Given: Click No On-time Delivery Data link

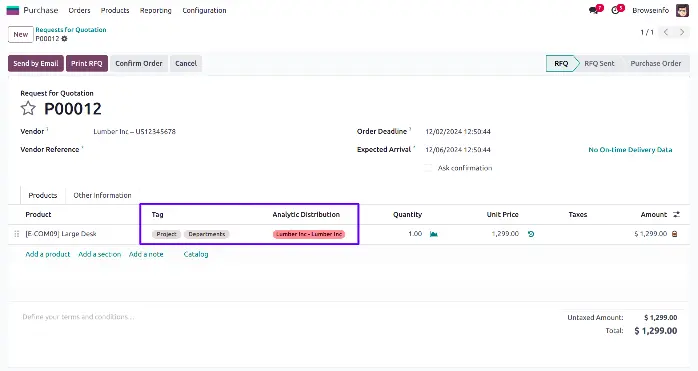Looking at the screenshot, I should (630, 150).
